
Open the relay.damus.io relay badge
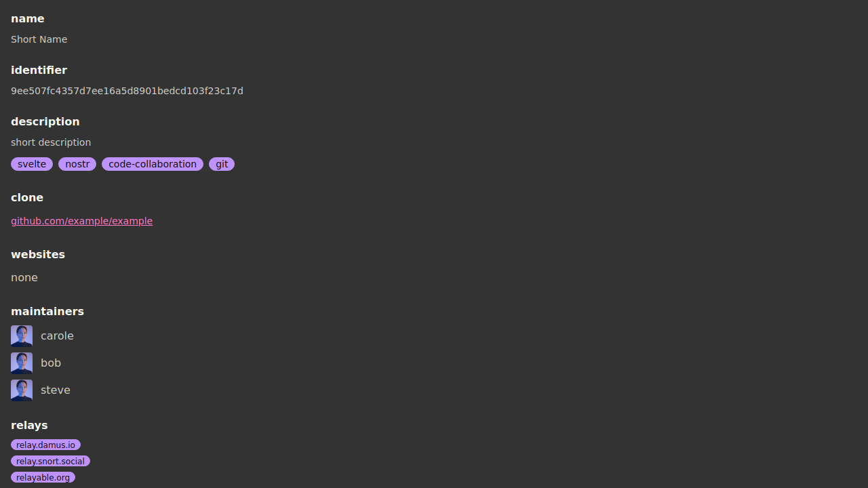[x=45, y=445]
